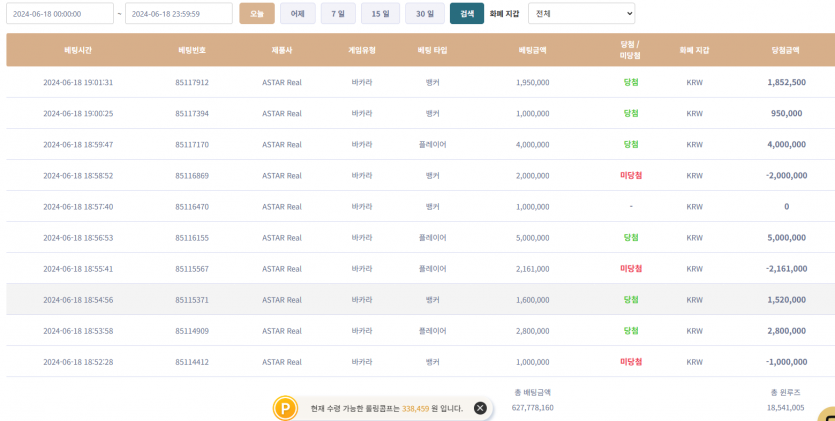Click the 338,459 rolling coupon amount

tap(416, 409)
